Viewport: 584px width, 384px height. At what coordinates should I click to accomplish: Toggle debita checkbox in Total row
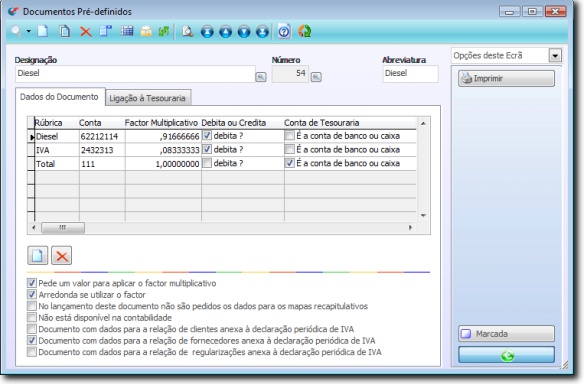(207, 163)
